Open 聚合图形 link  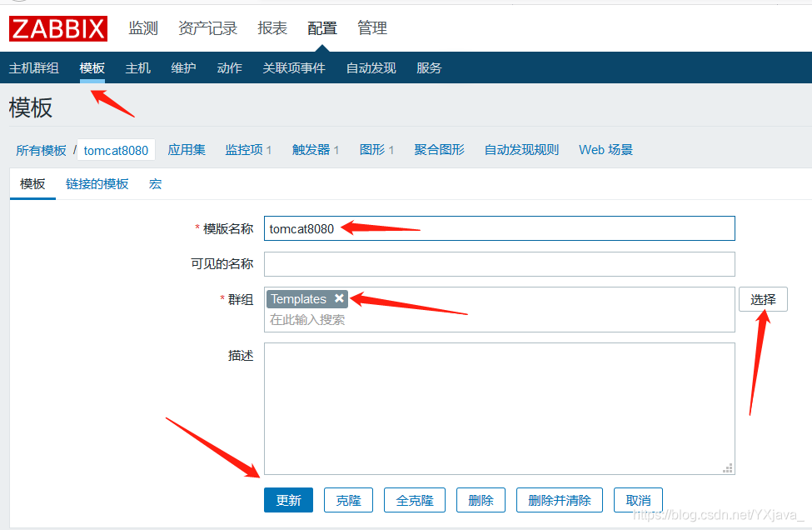(x=439, y=150)
